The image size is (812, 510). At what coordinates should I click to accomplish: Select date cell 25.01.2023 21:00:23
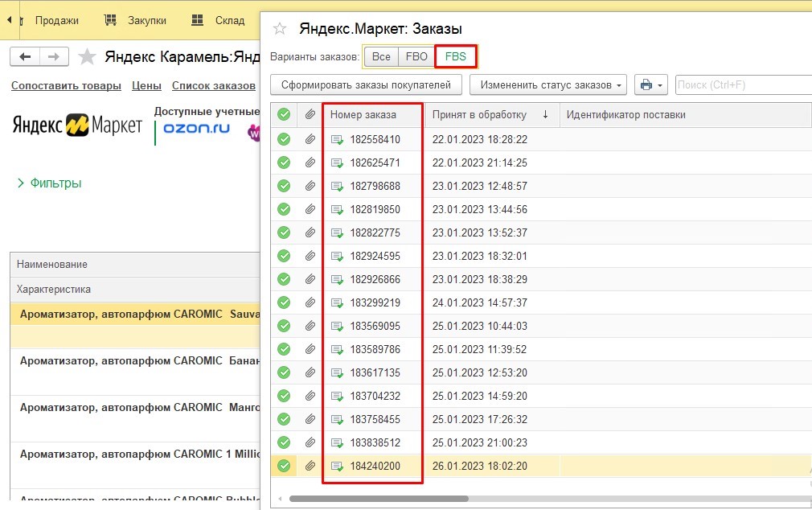[479, 442]
